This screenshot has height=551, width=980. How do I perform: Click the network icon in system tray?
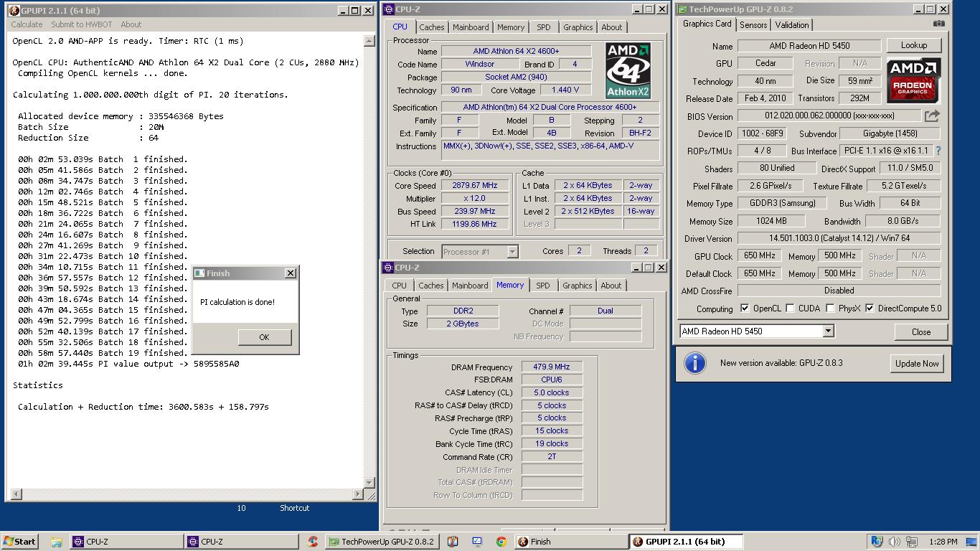913,542
